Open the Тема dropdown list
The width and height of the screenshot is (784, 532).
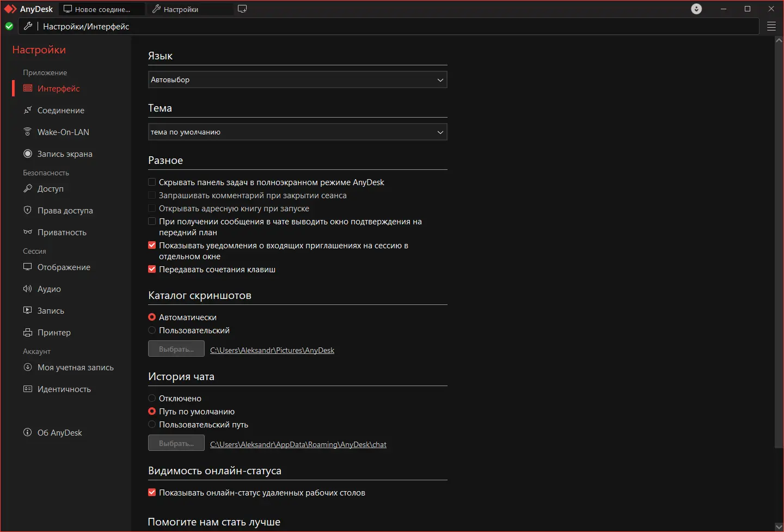(297, 132)
